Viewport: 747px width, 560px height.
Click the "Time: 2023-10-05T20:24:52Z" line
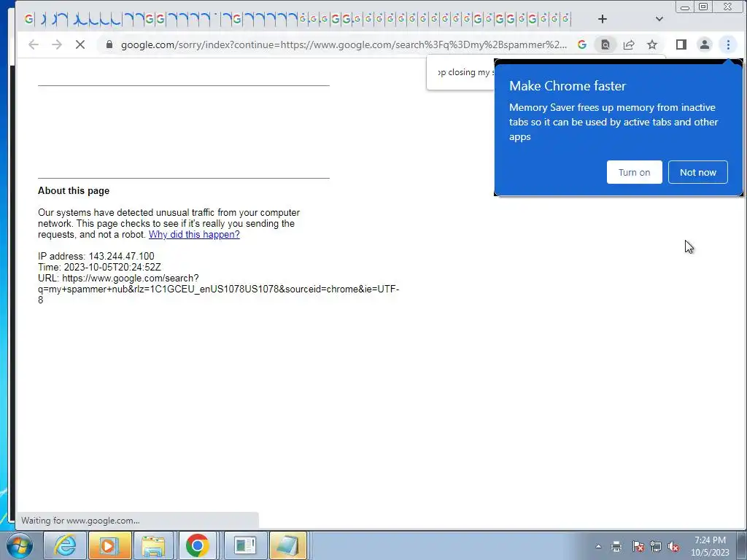(99, 267)
